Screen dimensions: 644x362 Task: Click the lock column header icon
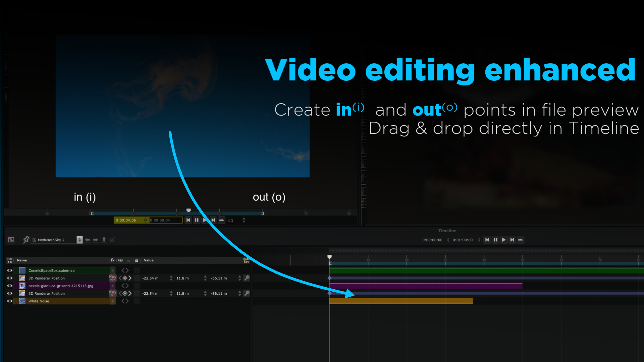point(137,260)
